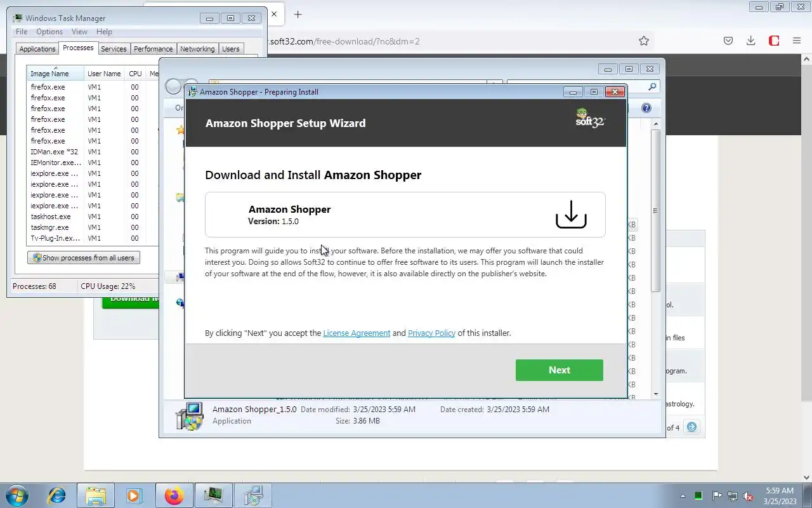The image size is (812, 508).
Task: Open the Help menu in Task Manager
Action: click(x=104, y=32)
